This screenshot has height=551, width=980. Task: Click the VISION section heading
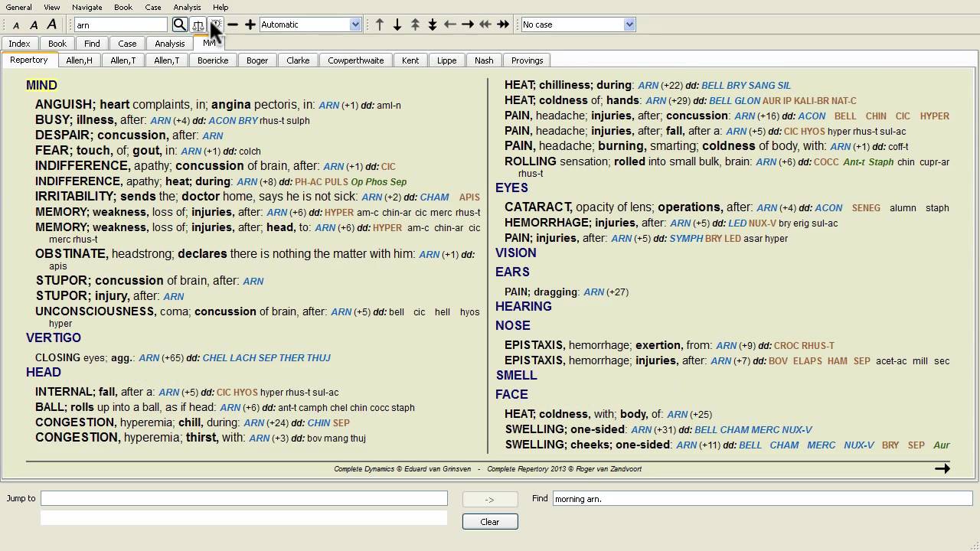point(516,253)
